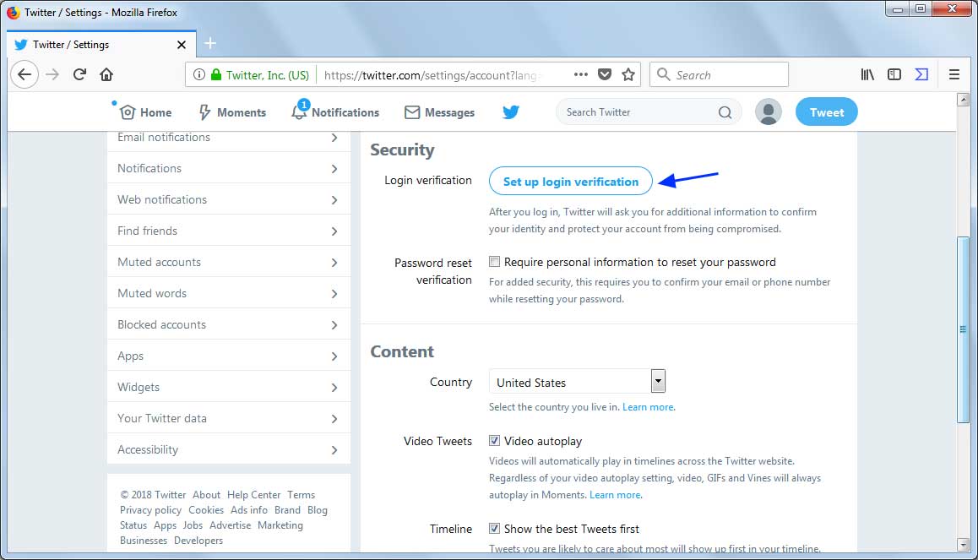Save page to Pocket icon
978x560 pixels.
point(605,75)
